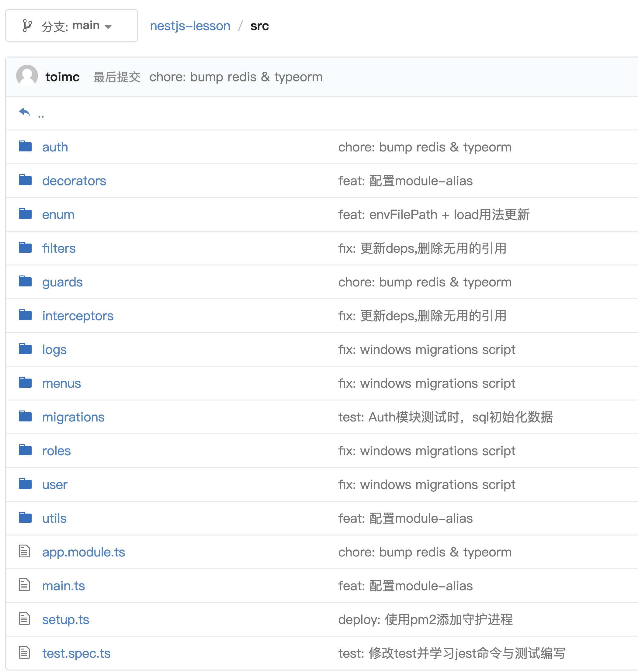Open commit message for migrations row
The height and width of the screenshot is (672, 638).
point(445,417)
